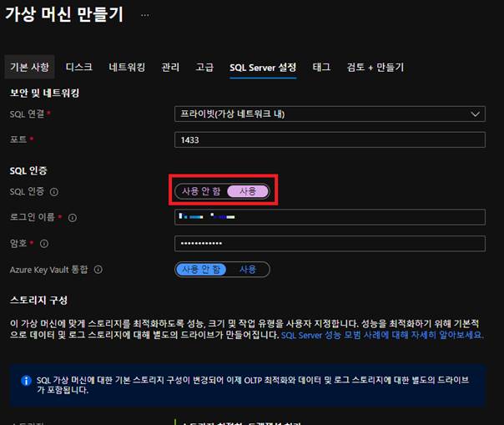The width and height of the screenshot is (504, 425).
Task: Click the info icon in the storage notice banner
Action: pos(26,381)
